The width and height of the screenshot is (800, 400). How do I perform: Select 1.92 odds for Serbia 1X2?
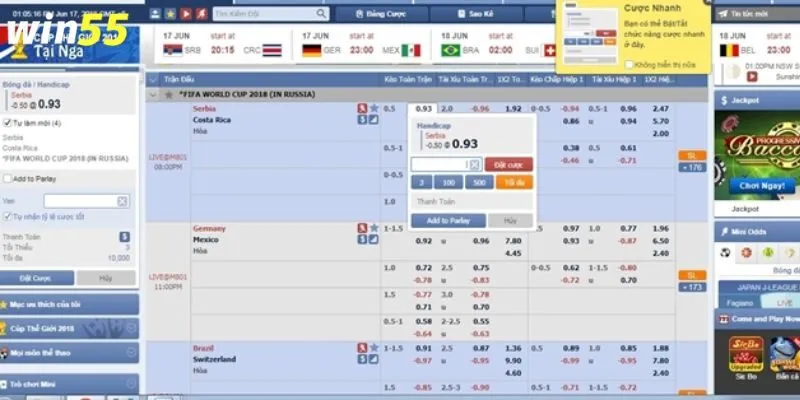(513, 109)
